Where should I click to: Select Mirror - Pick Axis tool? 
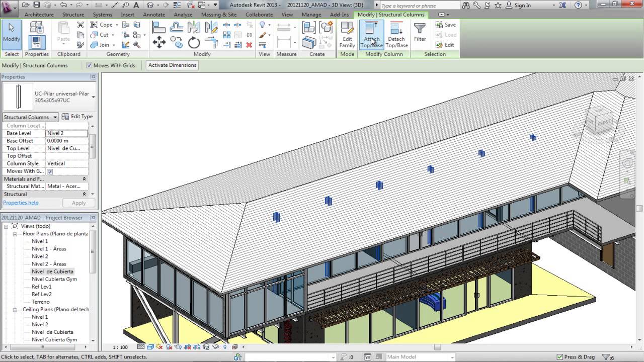[x=193, y=27]
